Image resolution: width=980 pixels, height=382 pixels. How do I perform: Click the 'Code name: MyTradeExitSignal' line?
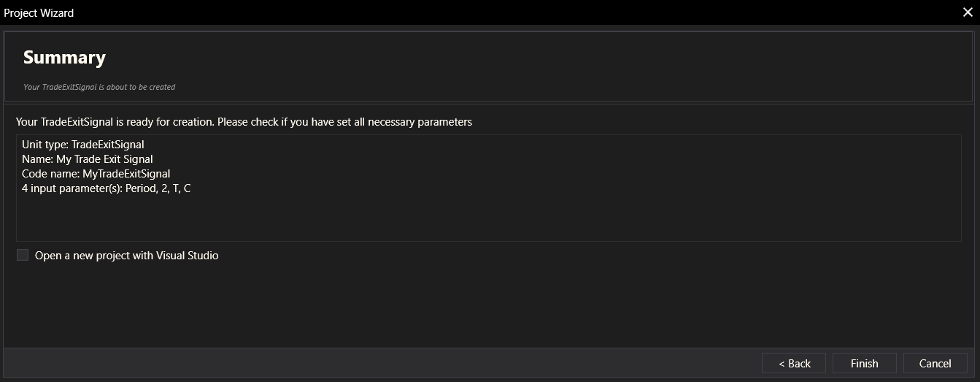click(x=96, y=174)
